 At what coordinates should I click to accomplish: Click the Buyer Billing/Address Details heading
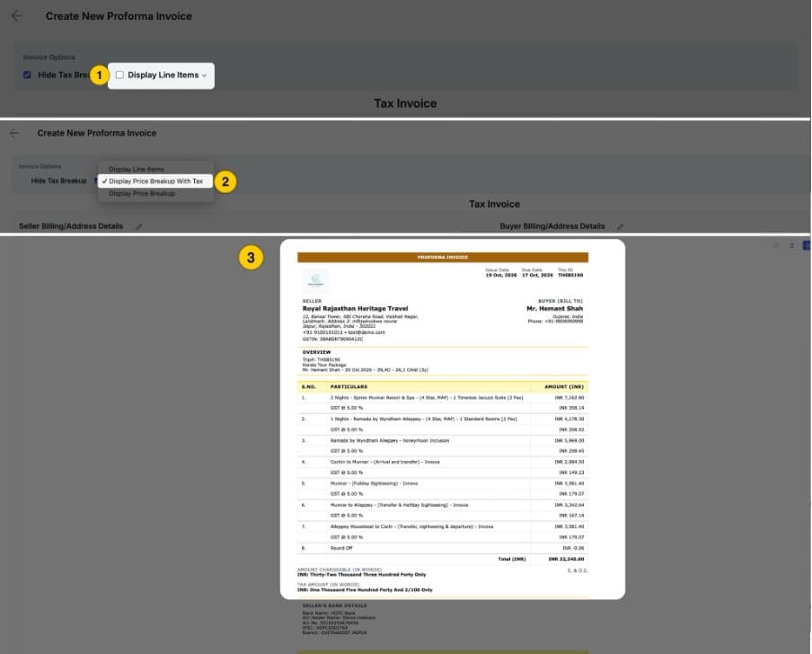pos(552,226)
